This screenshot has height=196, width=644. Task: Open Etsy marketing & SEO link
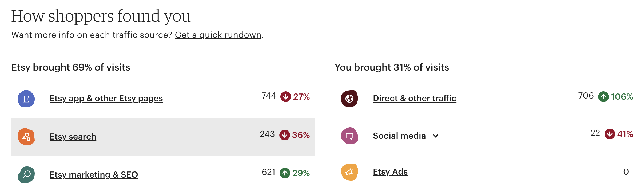pos(94,175)
